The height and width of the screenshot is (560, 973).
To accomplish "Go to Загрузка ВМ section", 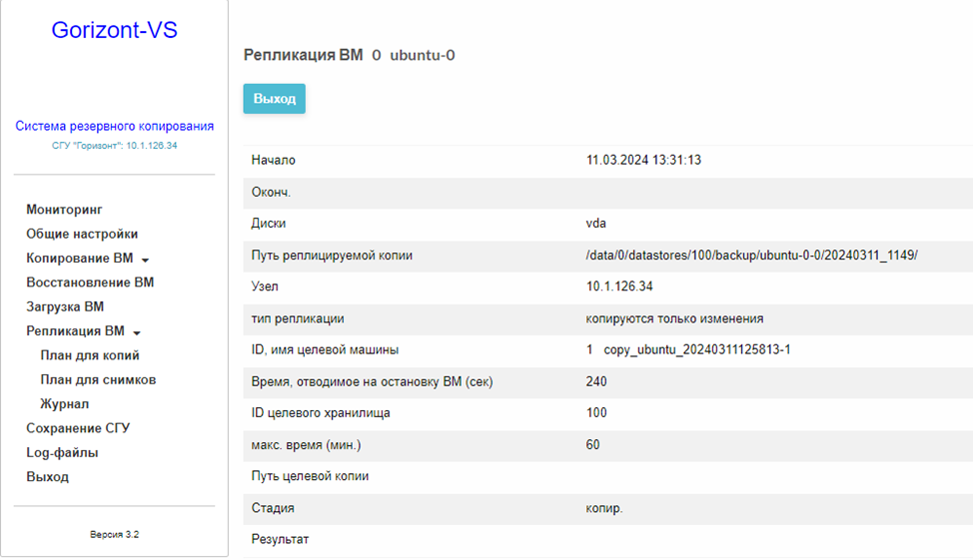I will click(65, 306).
